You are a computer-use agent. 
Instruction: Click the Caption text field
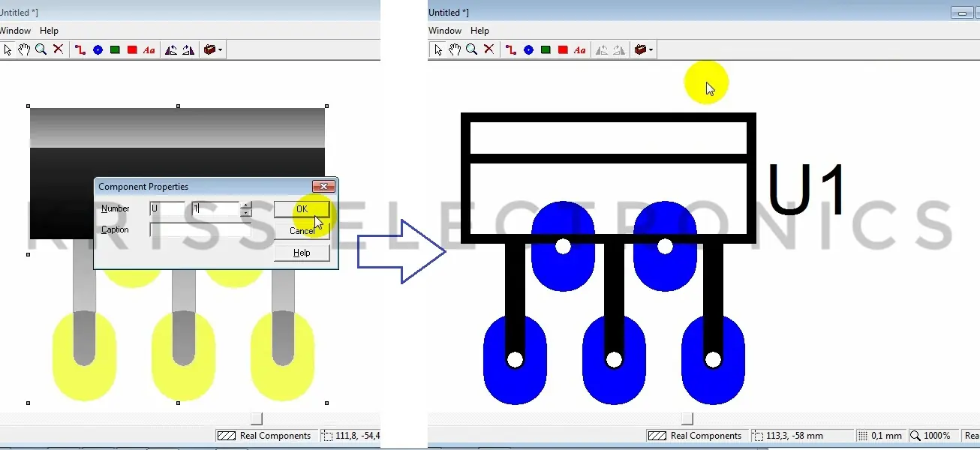coord(200,230)
